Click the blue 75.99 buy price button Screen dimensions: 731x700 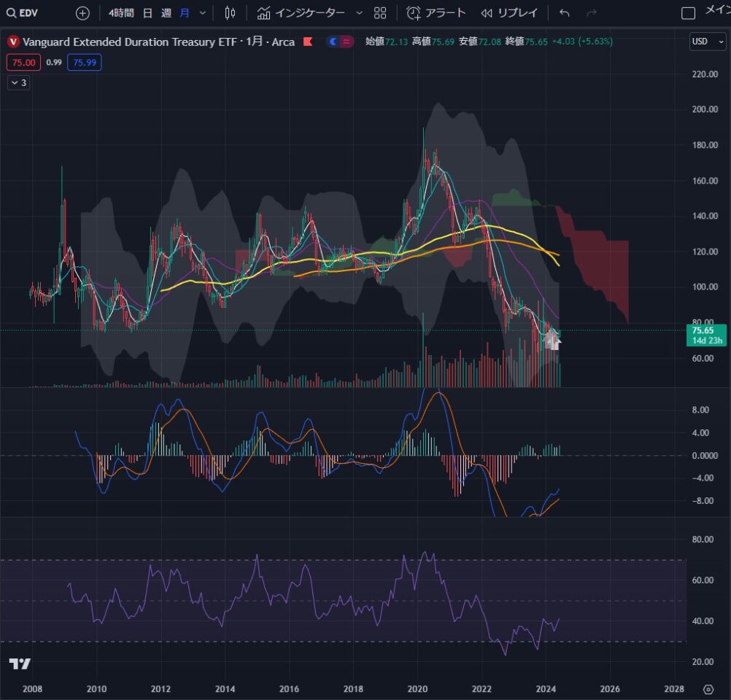coord(85,63)
